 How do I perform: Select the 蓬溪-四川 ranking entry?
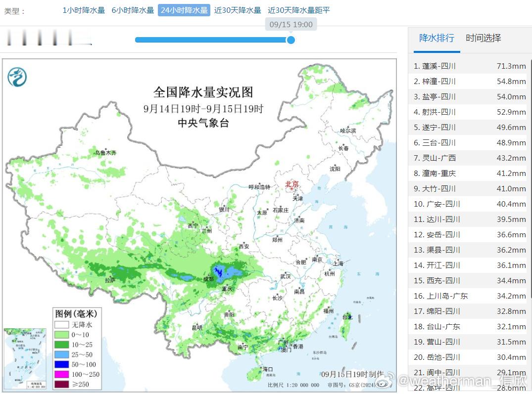point(470,66)
